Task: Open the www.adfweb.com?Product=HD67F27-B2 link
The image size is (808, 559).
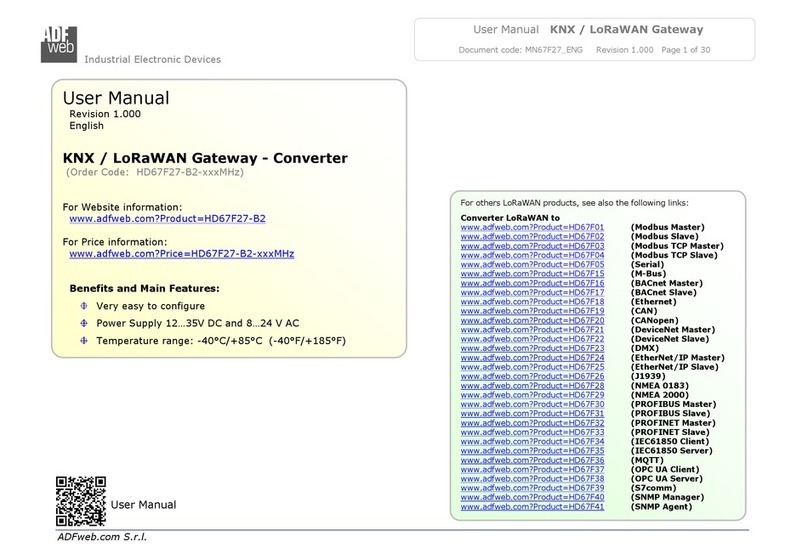Action: pos(167,218)
